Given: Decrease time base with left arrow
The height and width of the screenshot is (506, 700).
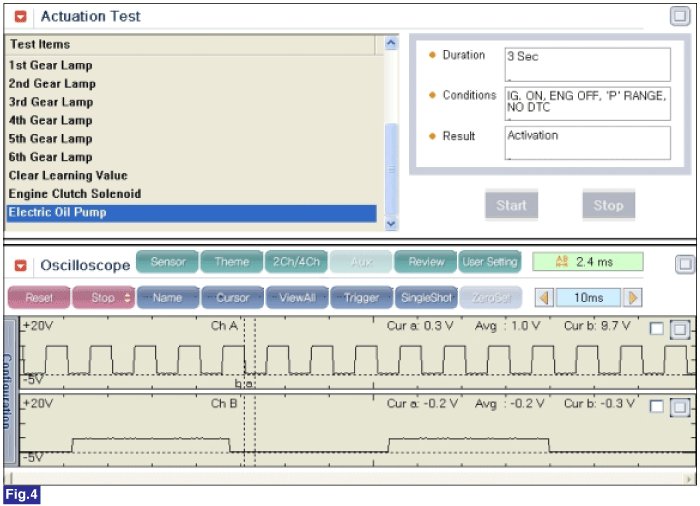Looking at the screenshot, I should pyautogui.click(x=544, y=298).
